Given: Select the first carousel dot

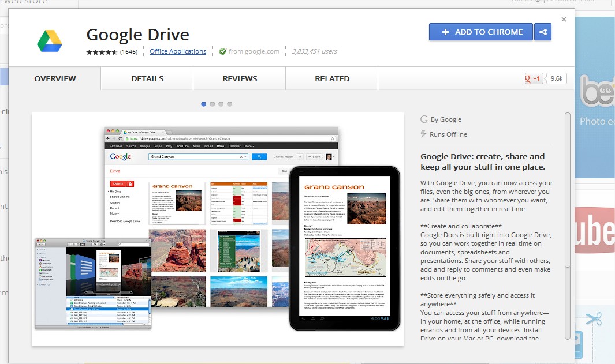Looking at the screenshot, I should click(x=204, y=104).
